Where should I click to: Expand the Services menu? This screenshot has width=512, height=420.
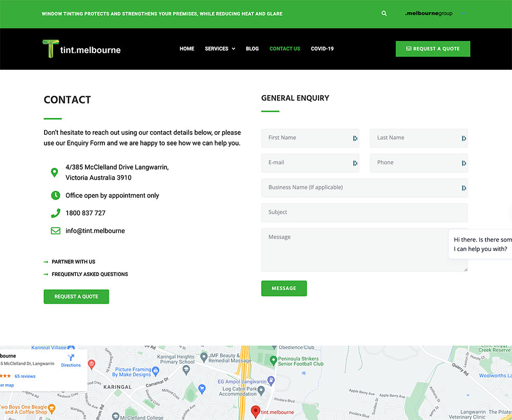[x=220, y=49]
